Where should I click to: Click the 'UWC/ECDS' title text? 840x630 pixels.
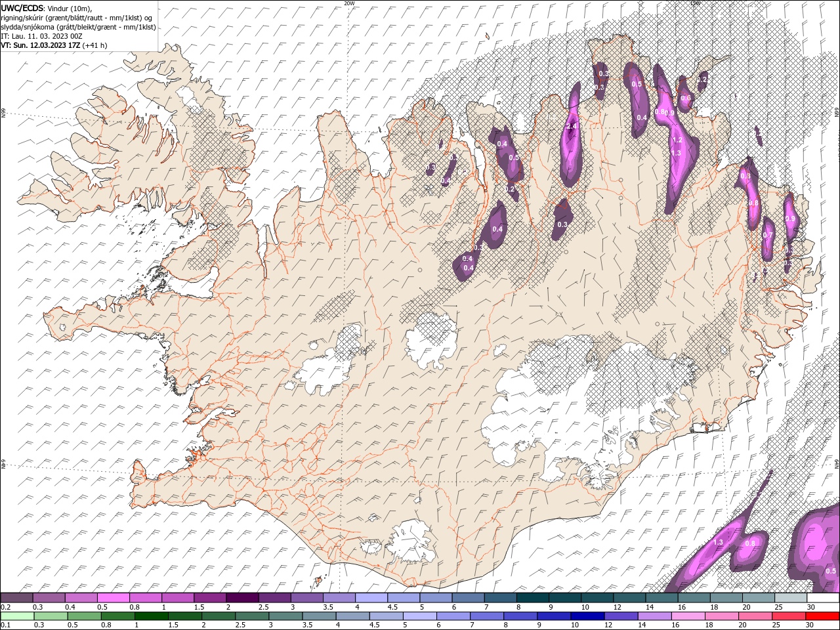[x=22, y=8]
